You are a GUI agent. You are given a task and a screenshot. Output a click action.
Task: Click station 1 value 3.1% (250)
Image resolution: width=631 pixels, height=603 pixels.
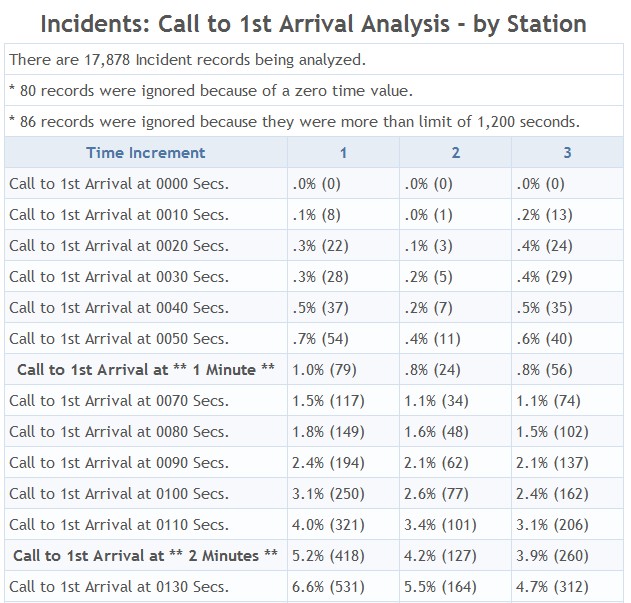(x=328, y=494)
